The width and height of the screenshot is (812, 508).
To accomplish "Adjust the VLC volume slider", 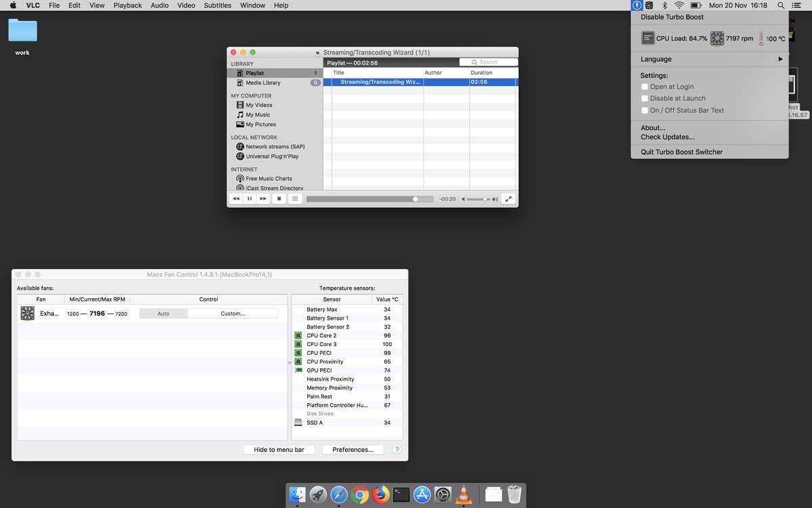I will [x=478, y=199].
